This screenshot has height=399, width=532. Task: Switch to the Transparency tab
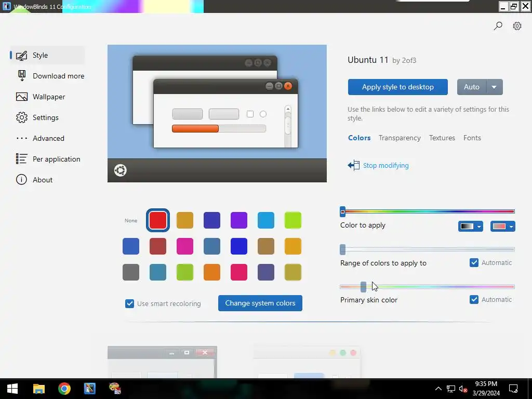tap(400, 138)
